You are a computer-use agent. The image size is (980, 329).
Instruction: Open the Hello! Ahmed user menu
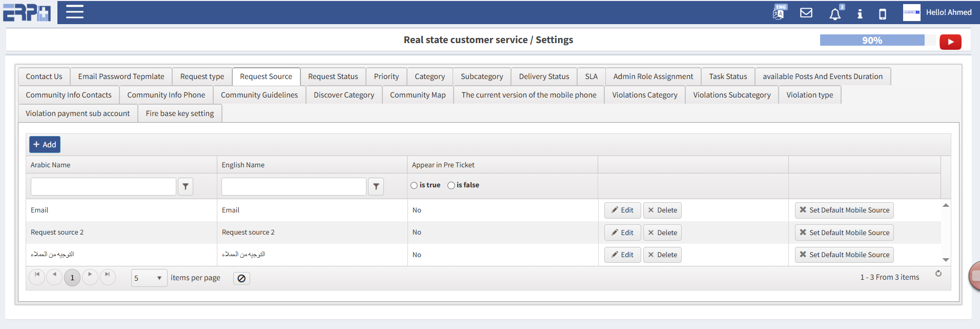tap(948, 12)
